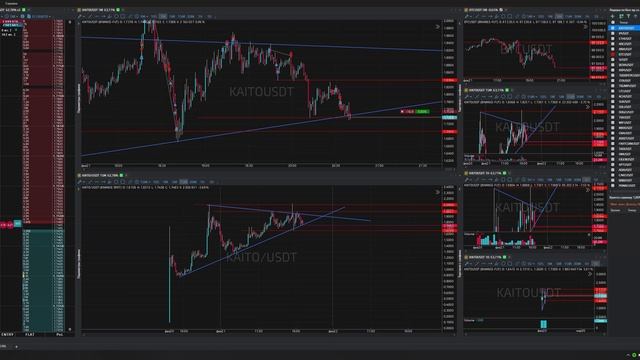Open symbol dropdown in order book toolbar
Image resolution: width=640 pixels, height=360 pixels.
[x=40, y=16]
